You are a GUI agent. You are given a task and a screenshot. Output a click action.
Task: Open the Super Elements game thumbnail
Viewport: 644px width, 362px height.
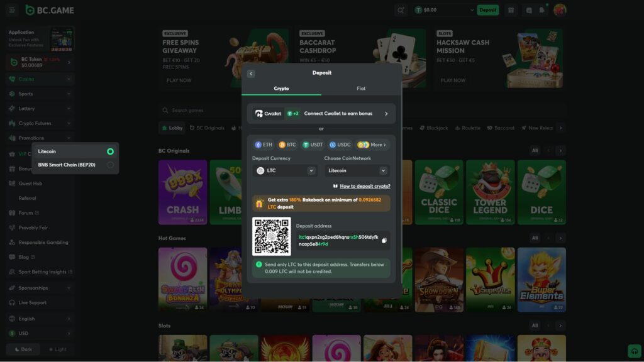[541, 280]
